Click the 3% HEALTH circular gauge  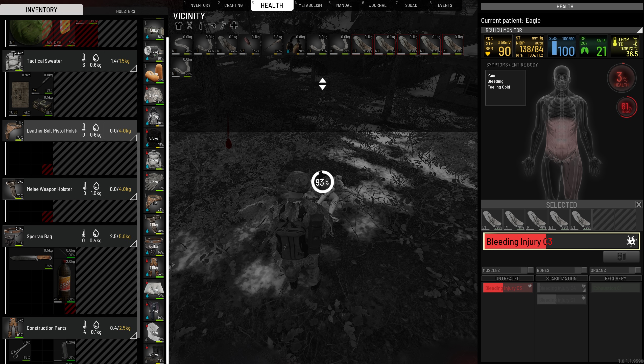(x=622, y=78)
